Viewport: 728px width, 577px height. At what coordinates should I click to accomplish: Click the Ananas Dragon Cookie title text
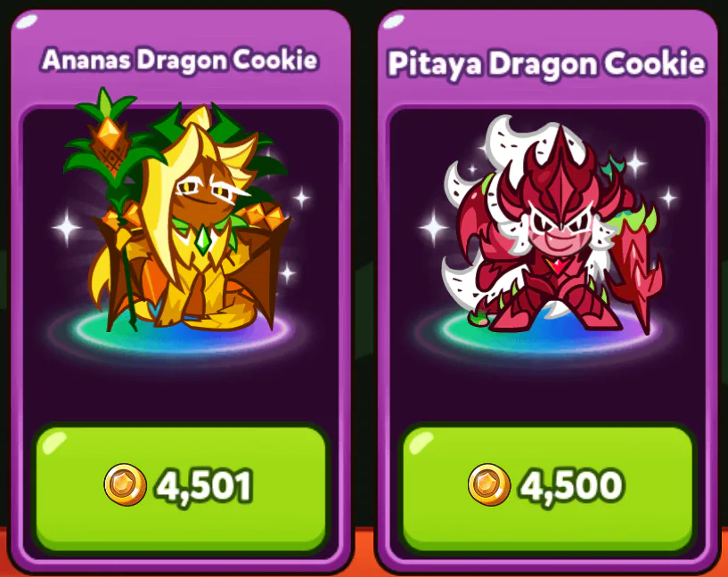pyautogui.click(x=180, y=60)
